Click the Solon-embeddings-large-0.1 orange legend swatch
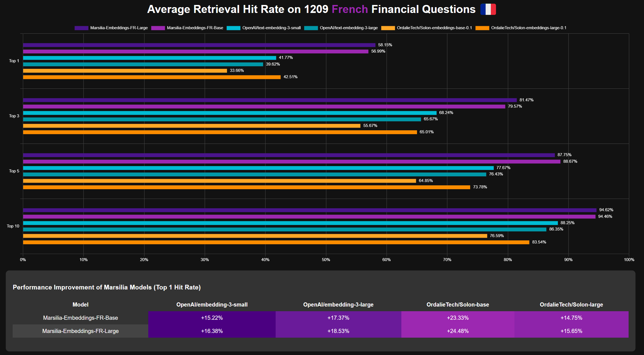The height and width of the screenshot is (355, 644). click(x=482, y=28)
